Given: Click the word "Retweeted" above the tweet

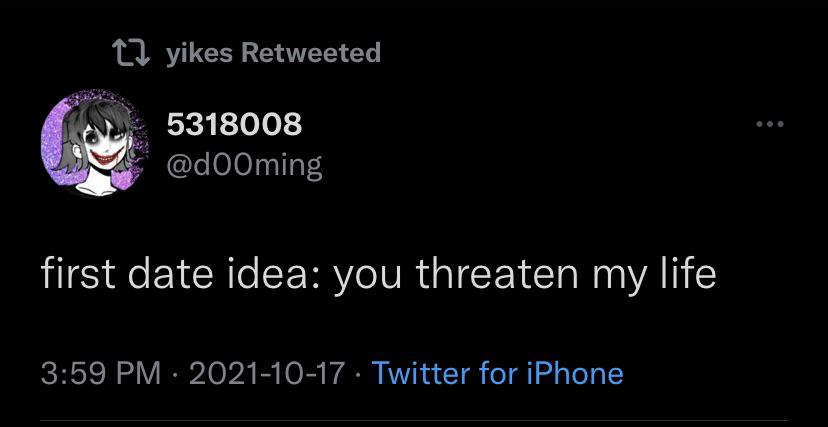Looking at the screenshot, I should tap(311, 52).
